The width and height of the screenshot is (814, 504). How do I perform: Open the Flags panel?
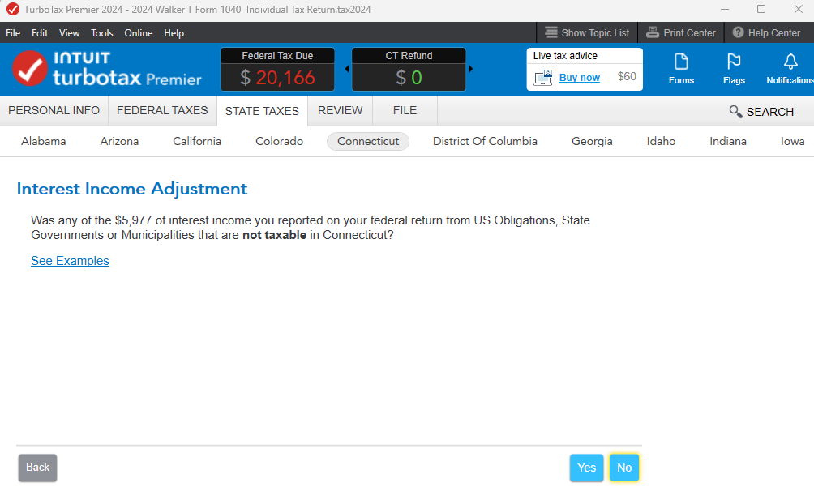click(x=734, y=68)
